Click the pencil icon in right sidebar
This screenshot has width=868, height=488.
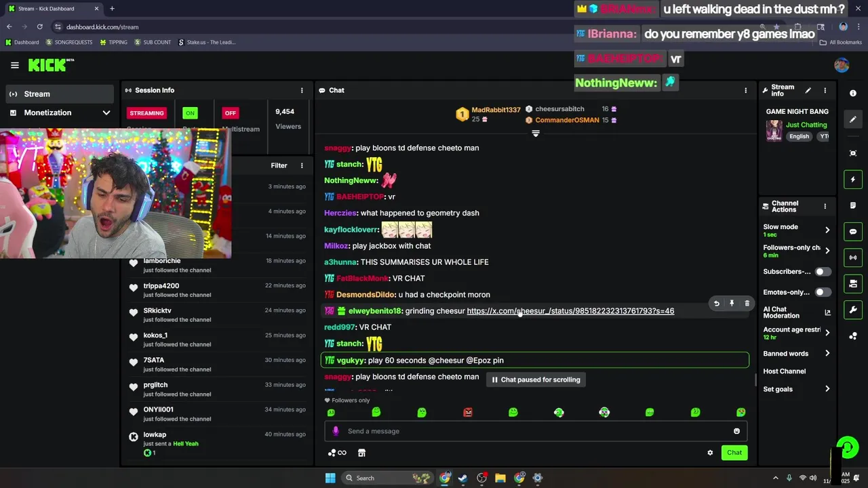pyautogui.click(x=853, y=119)
